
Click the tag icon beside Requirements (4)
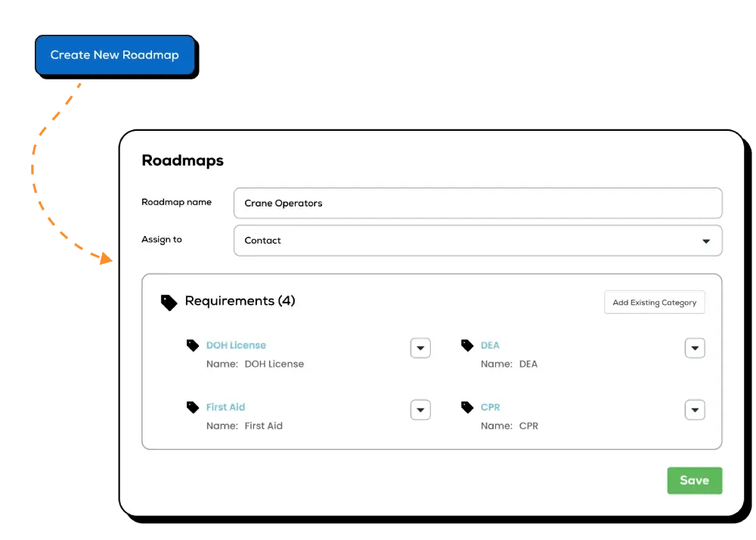169,303
